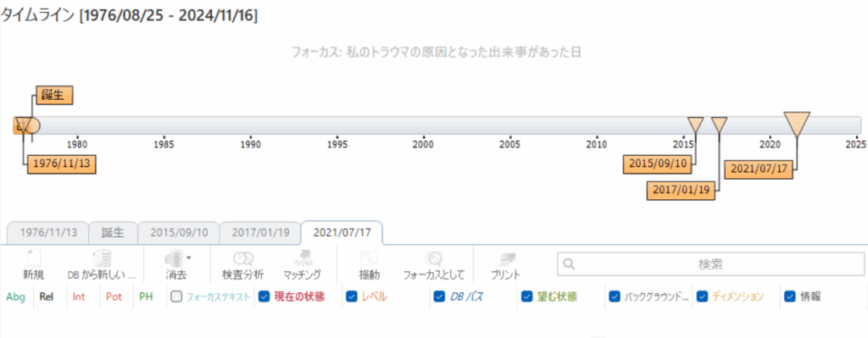Click the フォーカスとして icon
Viewport: 868px width, 338px height.
coord(434,258)
